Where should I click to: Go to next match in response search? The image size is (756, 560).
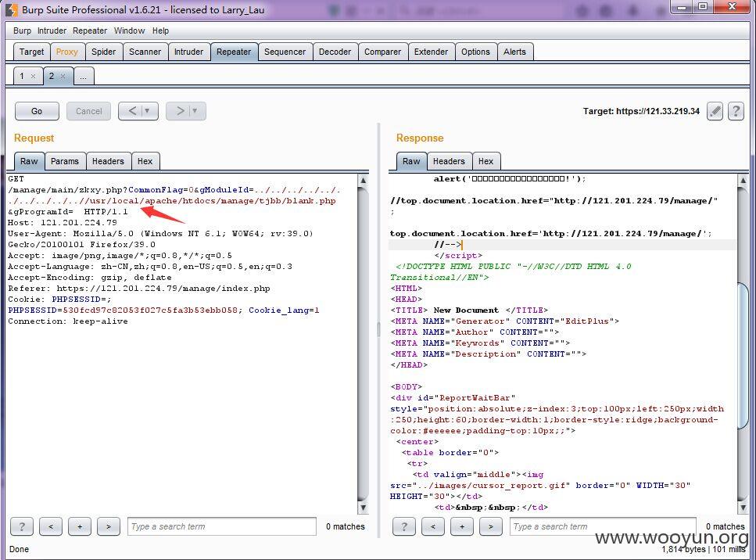click(x=491, y=526)
